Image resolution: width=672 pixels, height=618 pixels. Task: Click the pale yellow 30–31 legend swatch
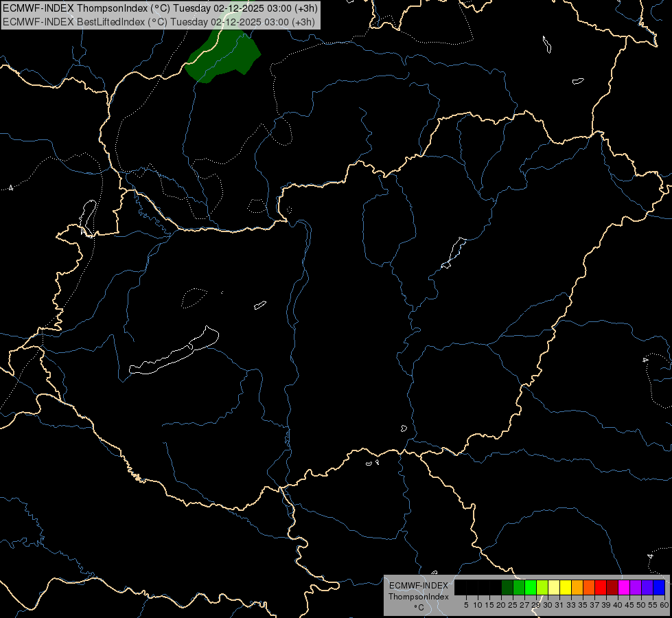pyautogui.click(x=554, y=588)
